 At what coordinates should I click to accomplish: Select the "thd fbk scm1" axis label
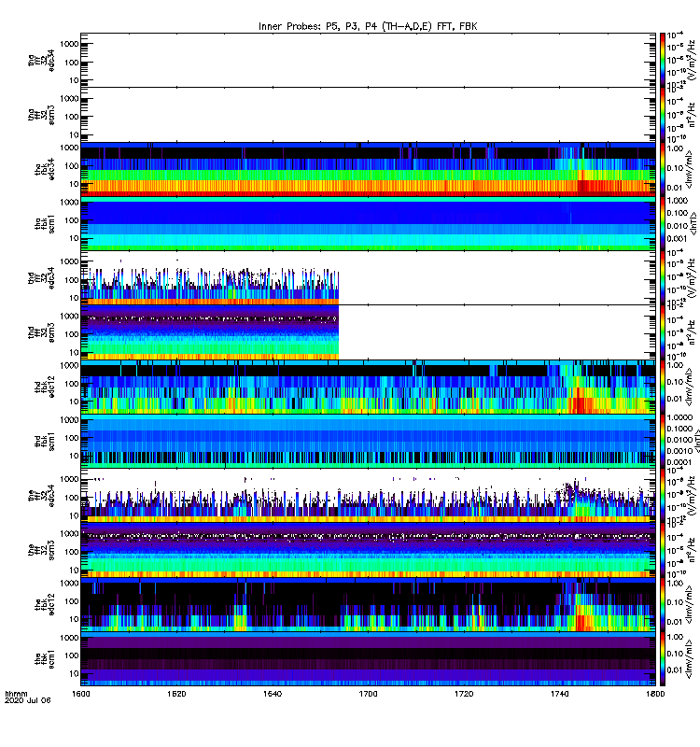click(45, 442)
